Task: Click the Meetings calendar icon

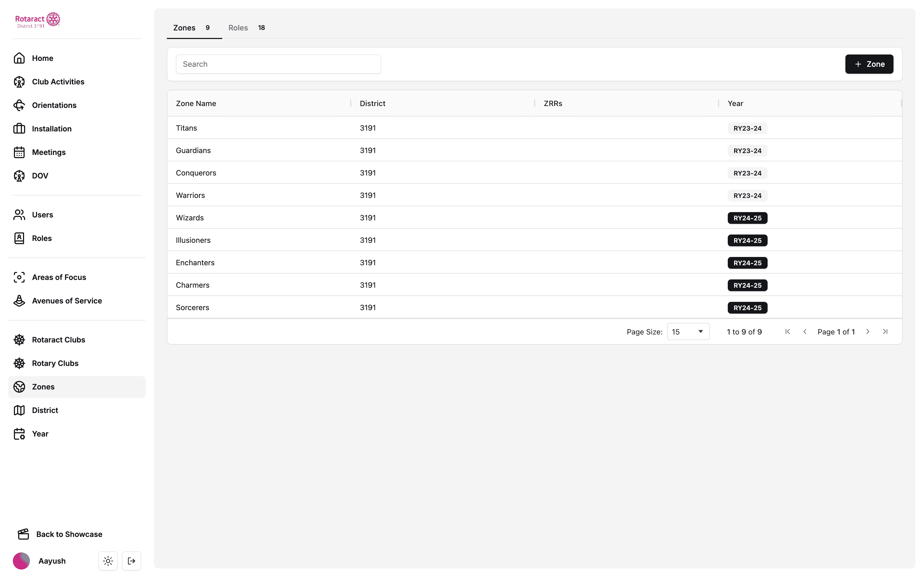Action: click(19, 152)
